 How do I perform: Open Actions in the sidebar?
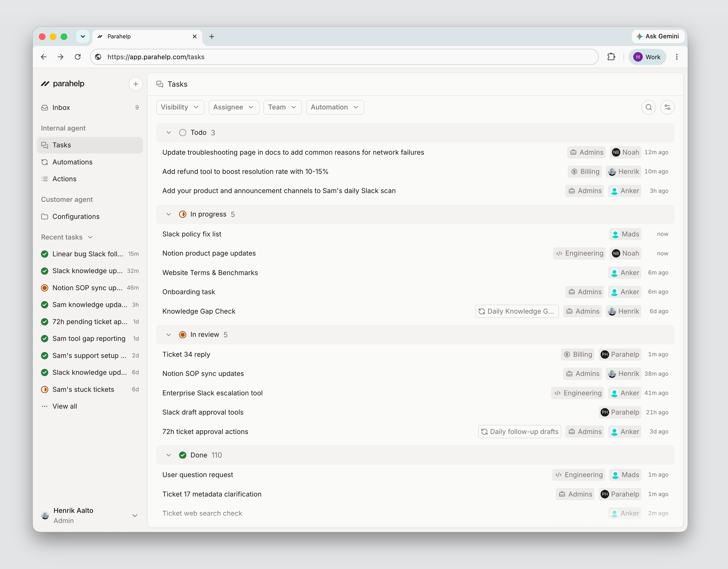pyautogui.click(x=90, y=179)
